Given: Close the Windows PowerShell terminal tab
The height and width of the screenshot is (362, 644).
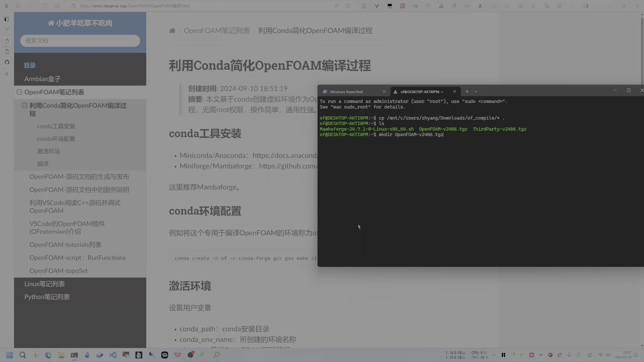Looking at the screenshot, I should (384, 92).
